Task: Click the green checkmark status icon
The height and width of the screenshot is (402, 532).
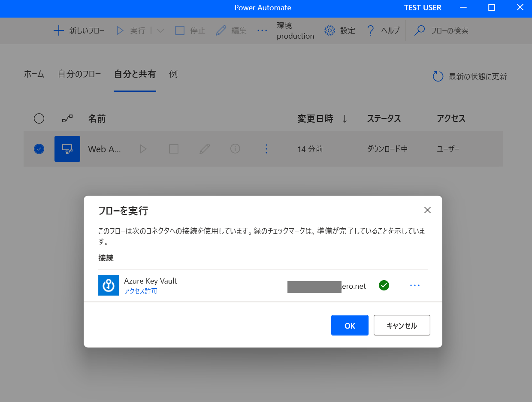Action: pos(384,285)
